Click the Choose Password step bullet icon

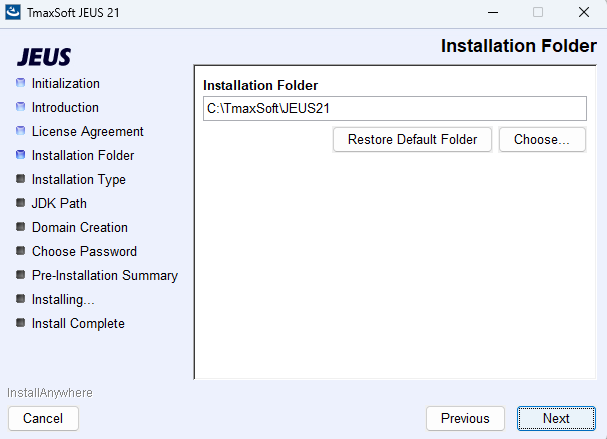coord(21,251)
